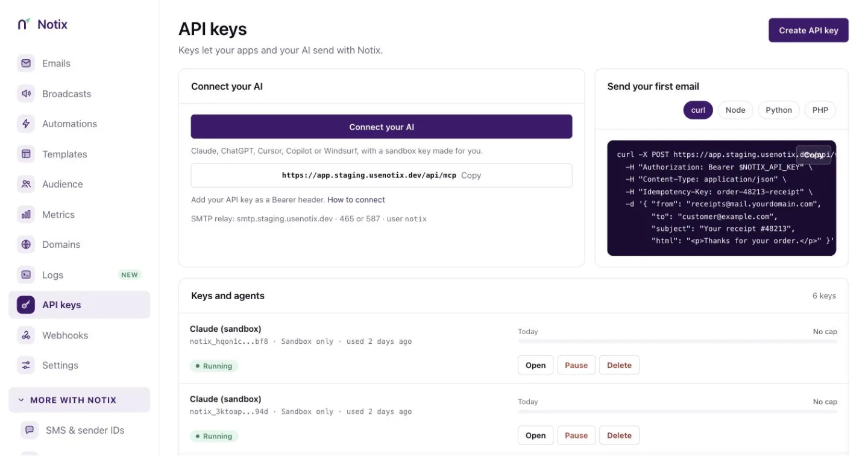The image size is (868, 456).
Task: Click the Domains globe icon
Action: pyautogui.click(x=26, y=244)
